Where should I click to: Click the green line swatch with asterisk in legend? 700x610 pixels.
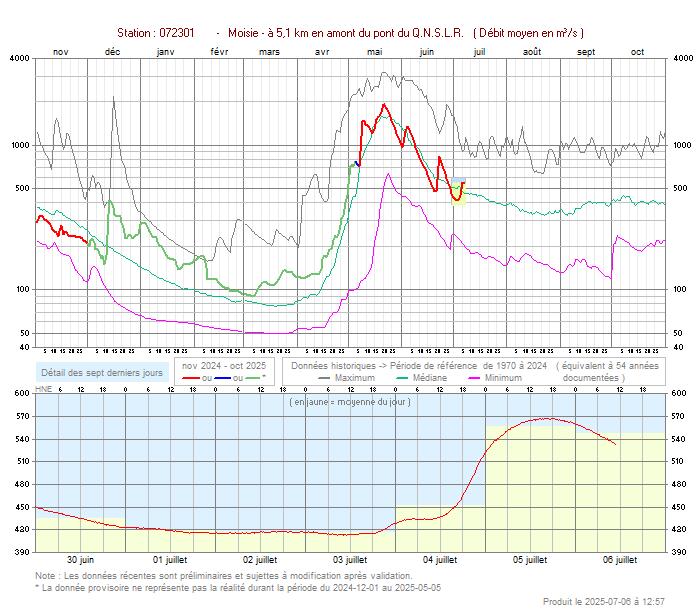pos(255,378)
